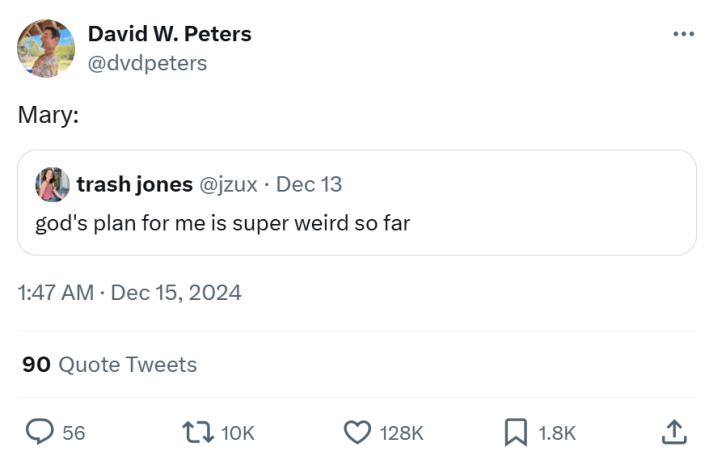The width and height of the screenshot is (709, 456).
Task: Click the 56 replies count
Action: click(74, 433)
